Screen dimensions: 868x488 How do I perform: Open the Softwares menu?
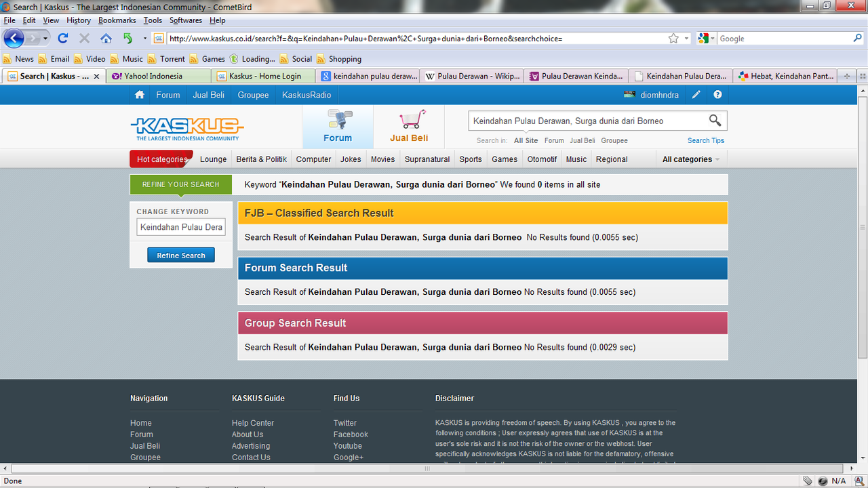[x=186, y=20]
